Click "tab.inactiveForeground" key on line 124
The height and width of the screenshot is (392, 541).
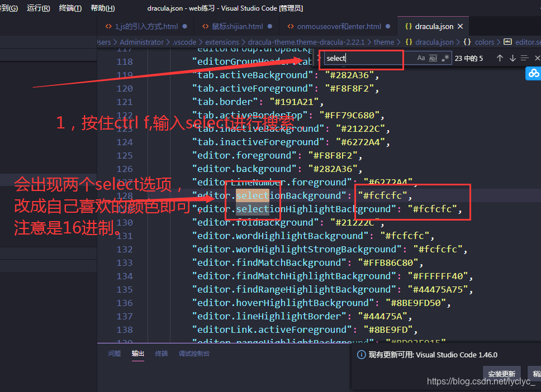[x=258, y=142]
